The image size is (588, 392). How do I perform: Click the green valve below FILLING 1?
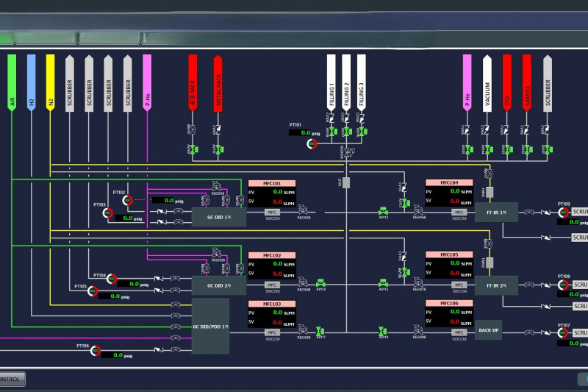click(x=331, y=132)
